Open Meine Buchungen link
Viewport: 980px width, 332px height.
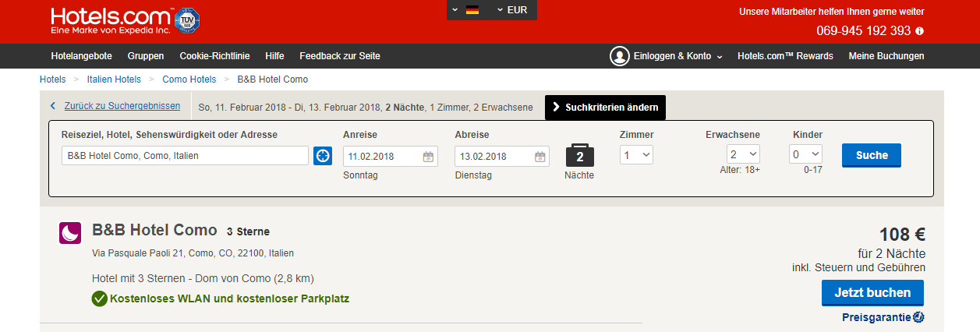[886, 56]
